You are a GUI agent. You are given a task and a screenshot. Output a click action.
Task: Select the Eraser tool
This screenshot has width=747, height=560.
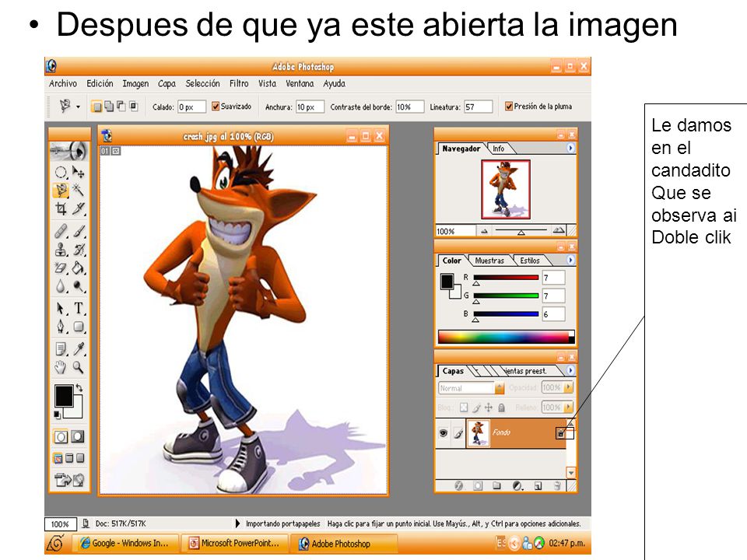[x=61, y=268]
